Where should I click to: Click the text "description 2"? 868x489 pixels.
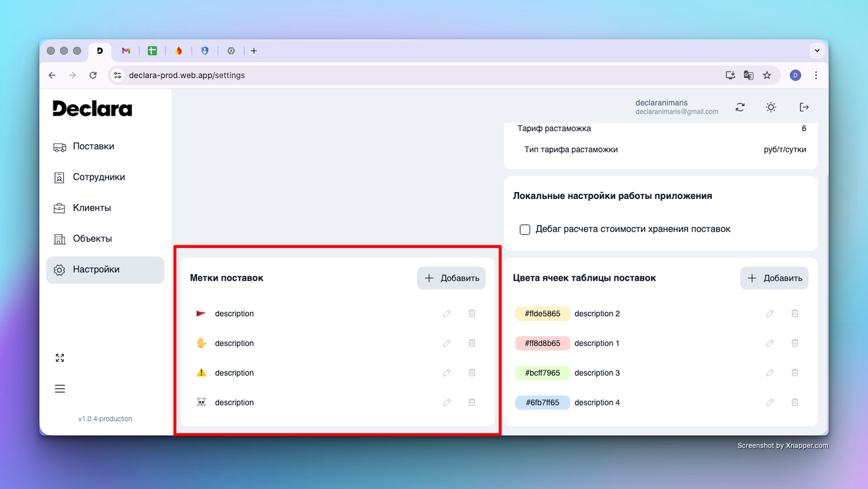(597, 314)
